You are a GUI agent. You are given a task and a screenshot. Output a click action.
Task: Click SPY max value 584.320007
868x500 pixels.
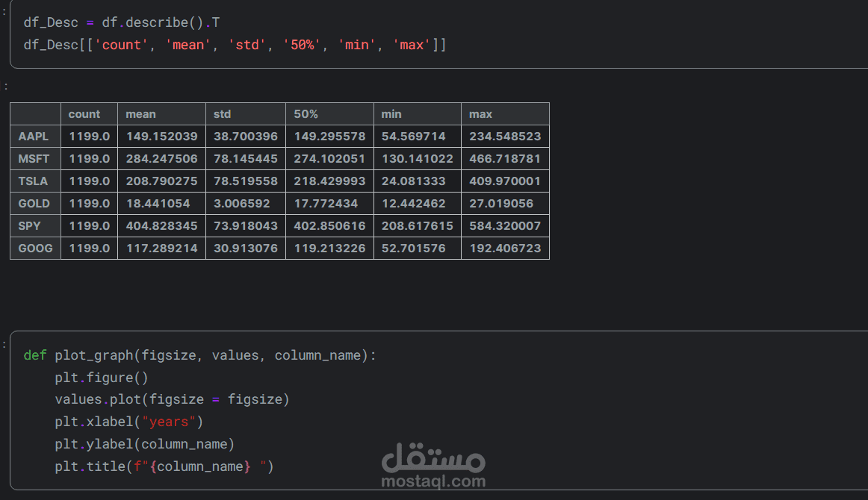[x=505, y=225]
